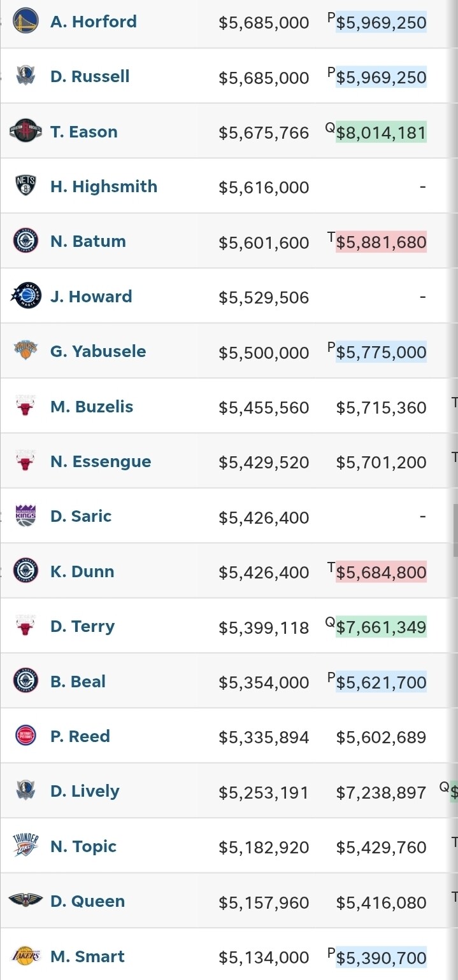Open N. Batum player link

[88, 241]
